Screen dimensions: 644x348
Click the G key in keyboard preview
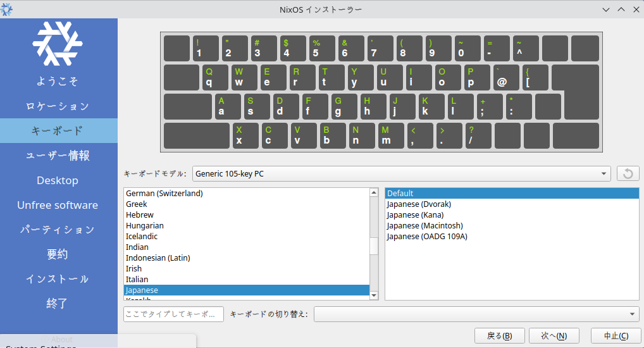pos(345,106)
